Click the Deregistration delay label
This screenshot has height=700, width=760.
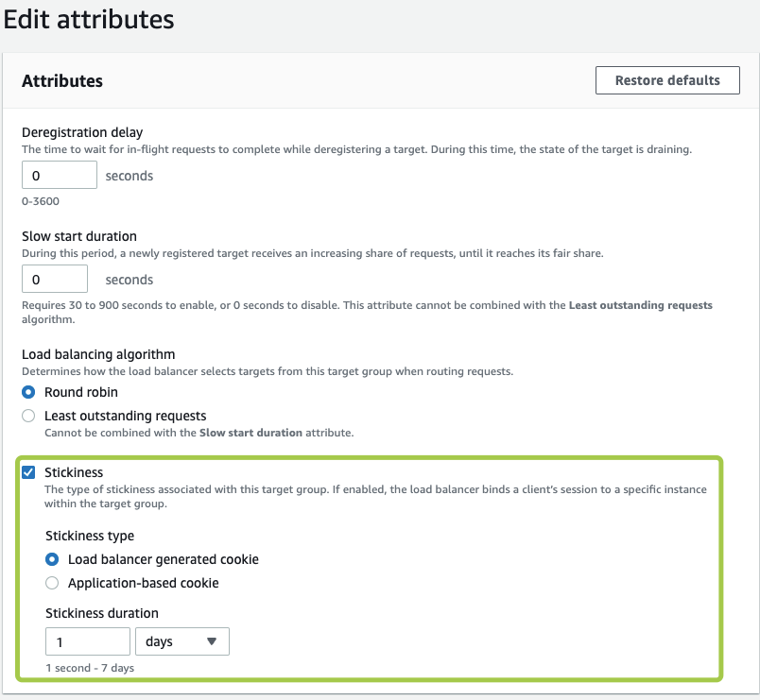[82, 132]
